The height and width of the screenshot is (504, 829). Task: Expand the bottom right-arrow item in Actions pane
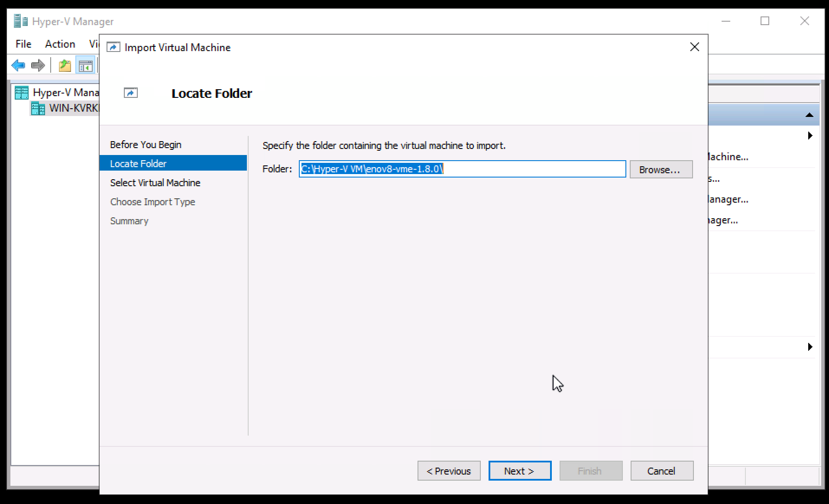(810, 347)
